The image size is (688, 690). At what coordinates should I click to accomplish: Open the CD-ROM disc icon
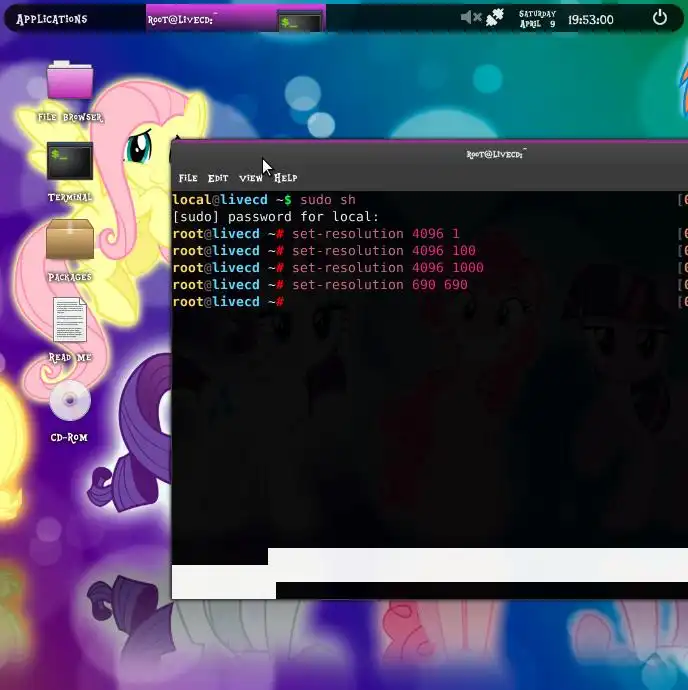70,400
